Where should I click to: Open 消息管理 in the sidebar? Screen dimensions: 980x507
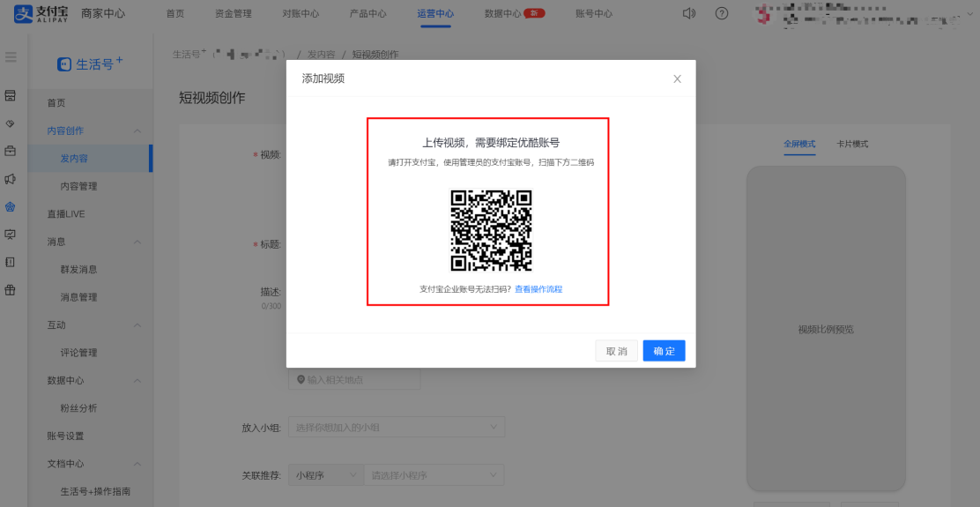[x=78, y=297]
